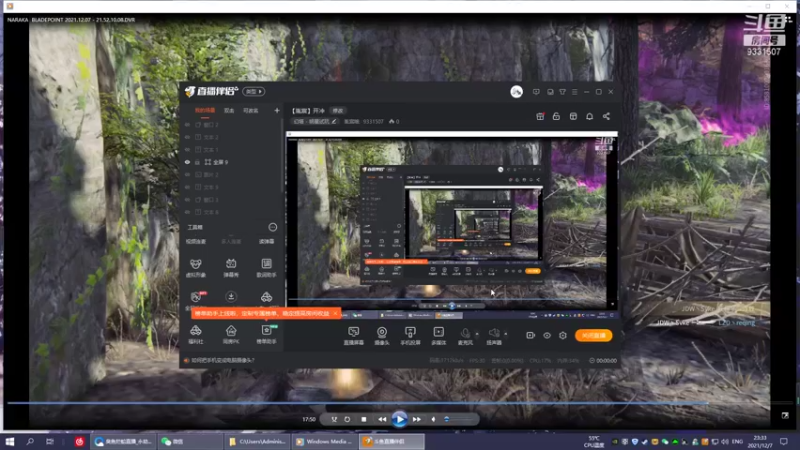Add a screen capture source (monitor icon)

(354, 336)
